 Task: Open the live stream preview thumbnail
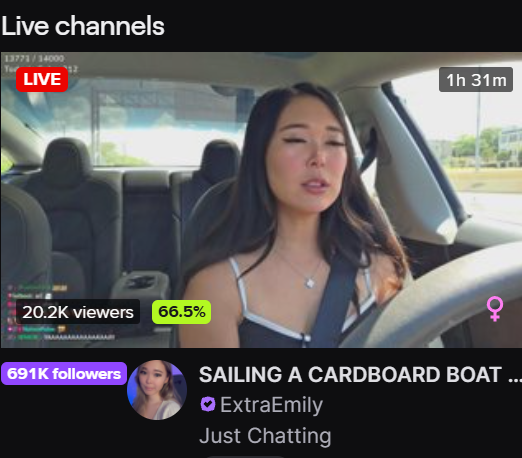point(261,200)
